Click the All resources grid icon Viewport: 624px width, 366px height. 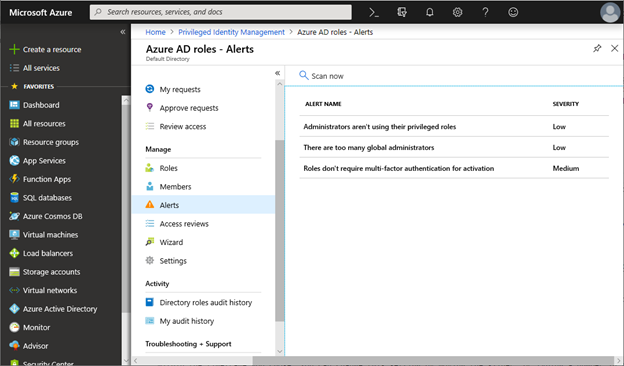14,123
